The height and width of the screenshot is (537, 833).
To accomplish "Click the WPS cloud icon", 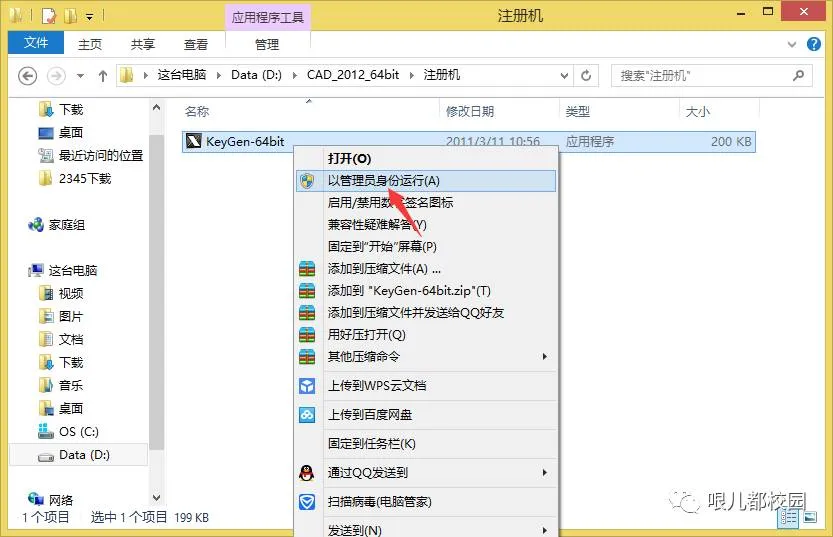I will coord(307,386).
